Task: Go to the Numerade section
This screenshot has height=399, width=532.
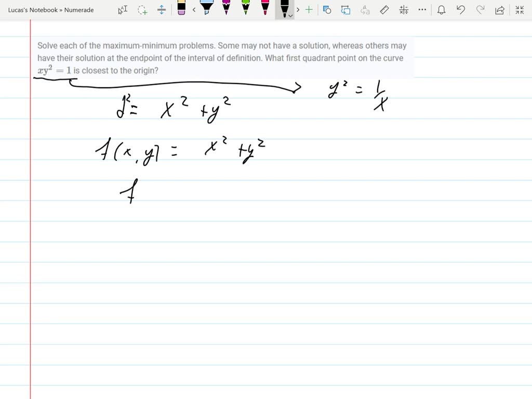Action: point(79,9)
